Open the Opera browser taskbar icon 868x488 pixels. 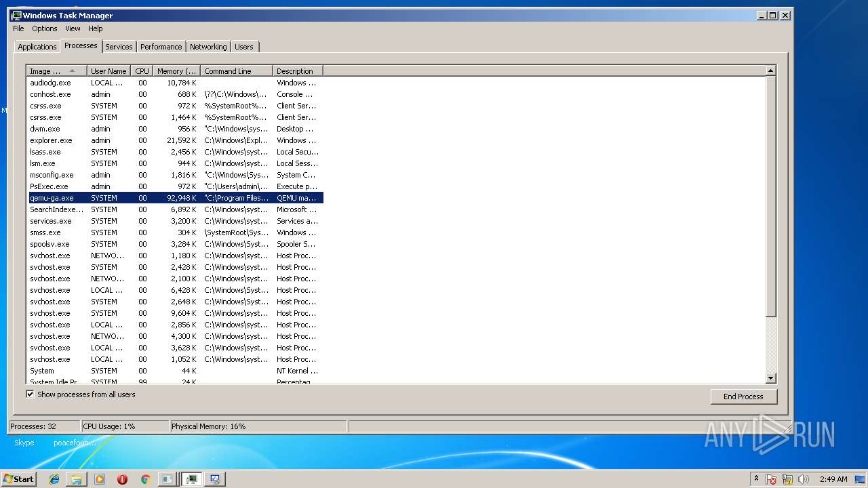(123, 479)
